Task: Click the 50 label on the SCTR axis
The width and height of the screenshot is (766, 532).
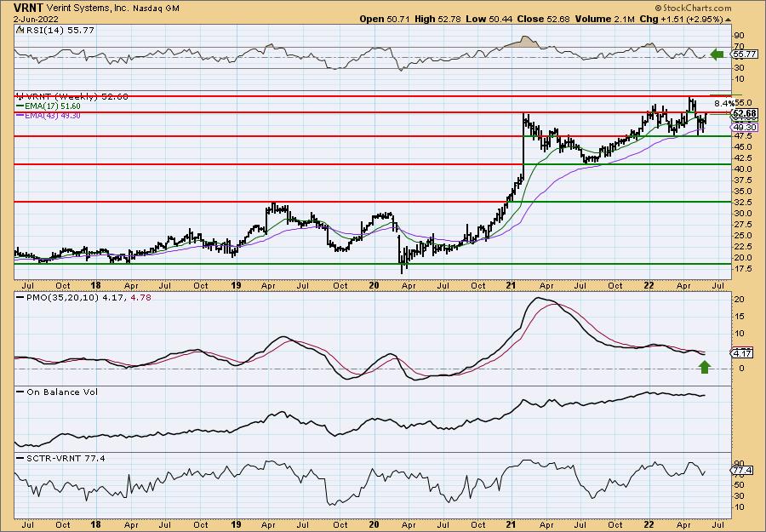Action: 740,485
